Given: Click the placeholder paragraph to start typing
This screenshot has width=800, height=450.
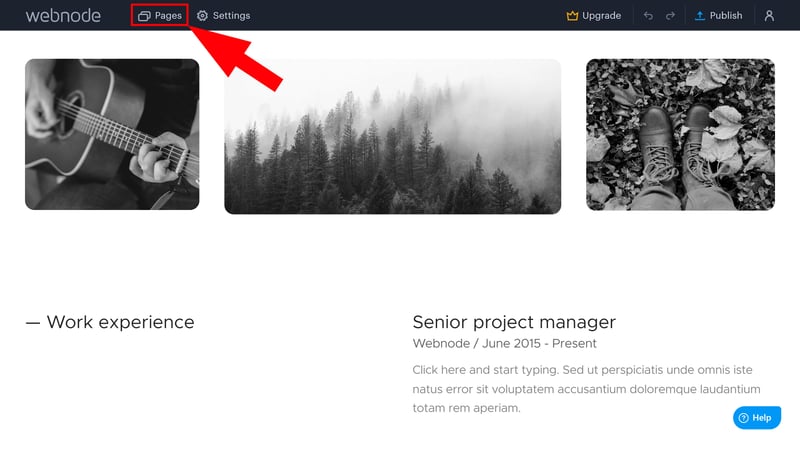Looking at the screenshot, I should pos(587,389).
